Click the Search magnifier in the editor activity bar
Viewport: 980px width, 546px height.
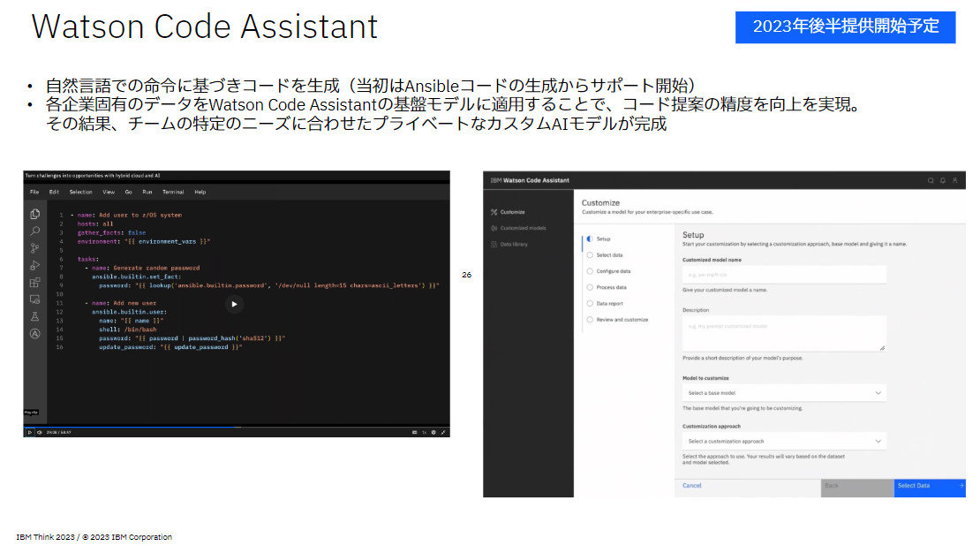(x=34, y=231)
